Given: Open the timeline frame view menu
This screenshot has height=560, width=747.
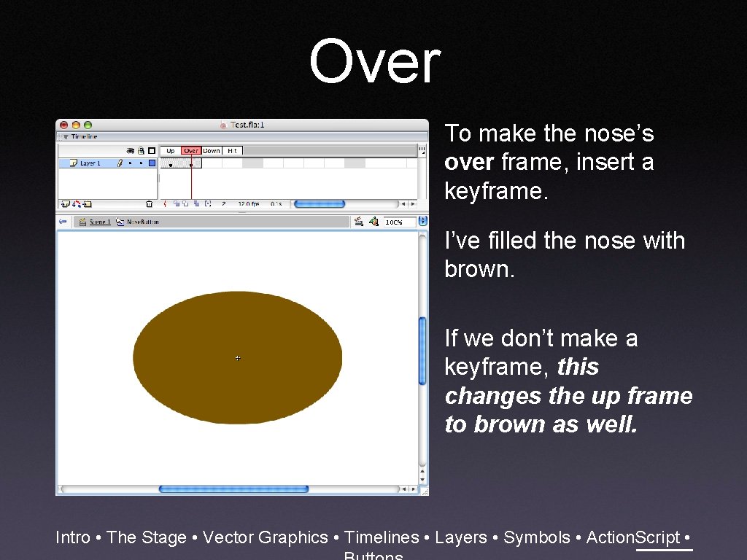Looking at the screenshot, I should coord(422,150).
